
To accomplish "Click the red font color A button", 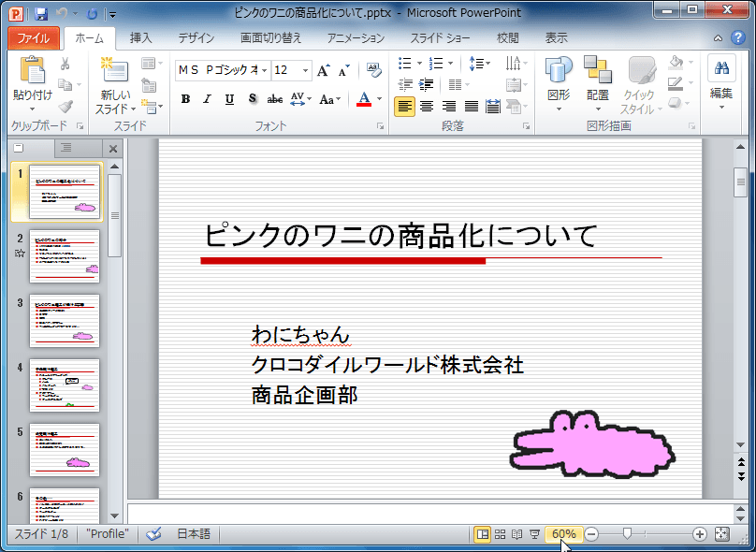I will click(364, 99).
